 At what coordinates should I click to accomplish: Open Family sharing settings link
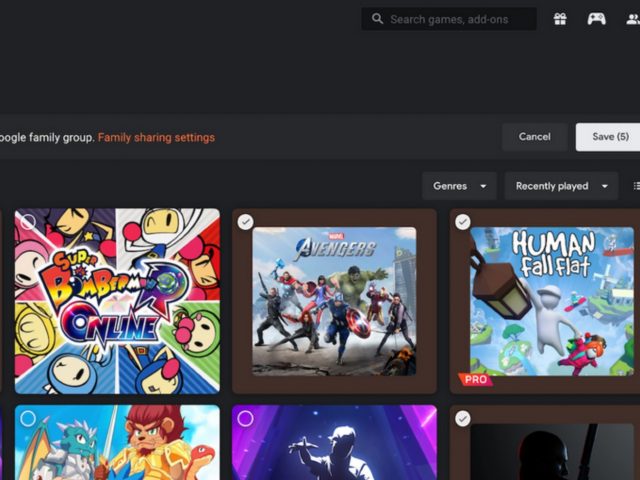[156, 137]
